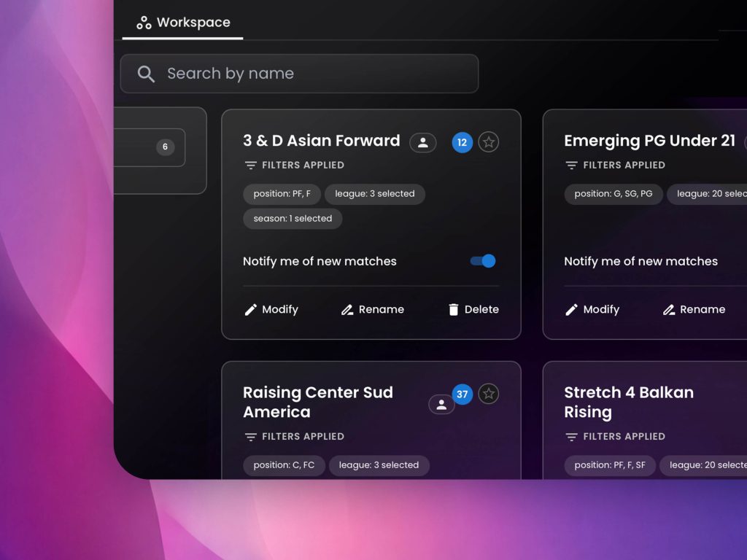Image resolution: width=747 pixels, height=560 pixels.
Task: Click the search magnifier icon
Action: (x=146, y=74)
